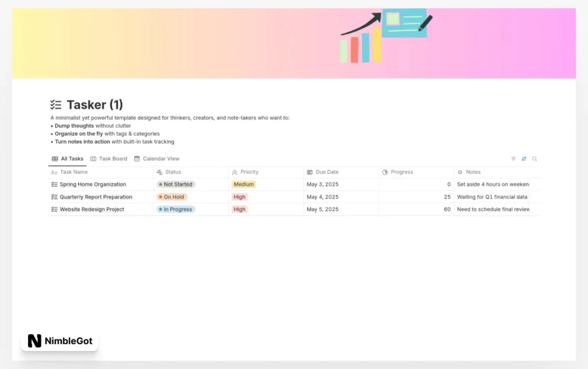Click the Aa icon beside Task Name

click(54, 172)
